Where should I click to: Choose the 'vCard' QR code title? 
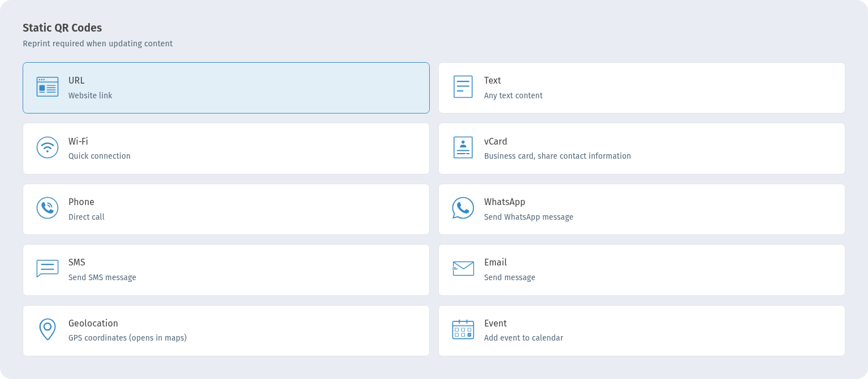point(495,141)
